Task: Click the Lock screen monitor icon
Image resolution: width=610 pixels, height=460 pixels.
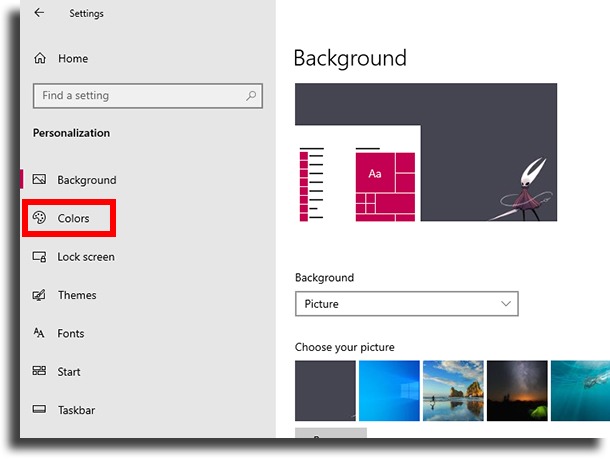Action: click(x=39, y=256)
